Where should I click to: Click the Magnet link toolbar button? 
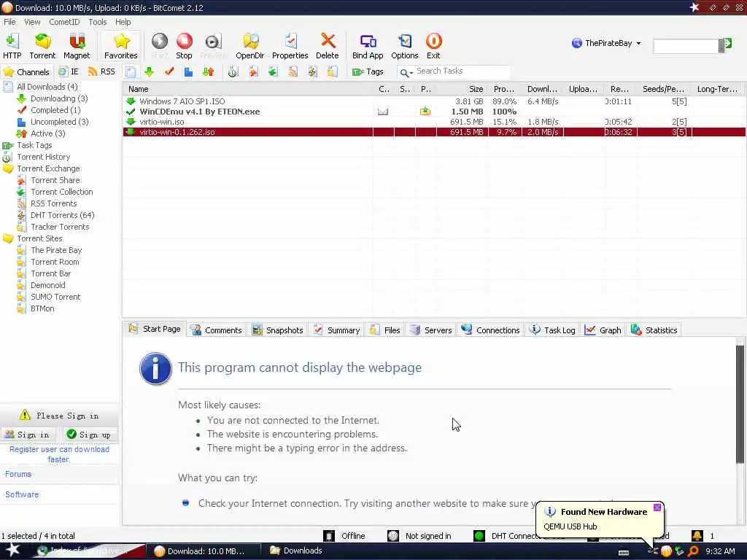76,46
